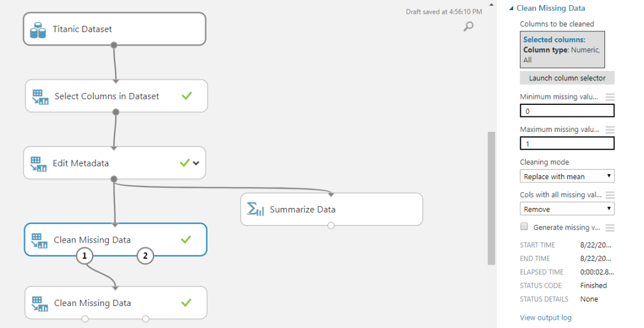This screenshot has height=328, width=644.
Task: Click the magnifier search icon on canvas
Action: coord(469,26)
